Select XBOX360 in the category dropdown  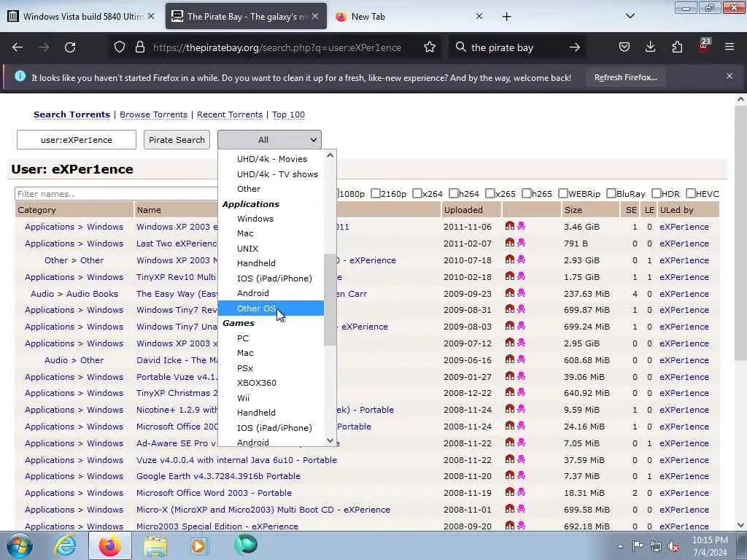(x=271, y=383)
